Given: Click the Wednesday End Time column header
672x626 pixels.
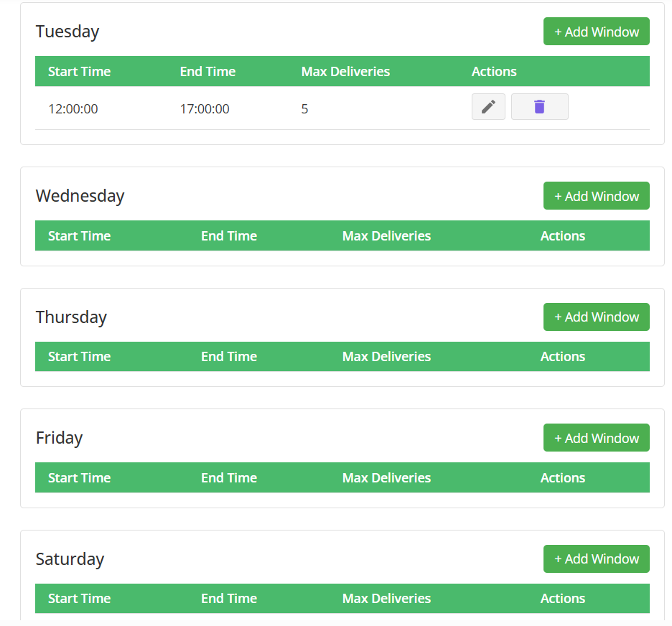Looking at the screenshot, I should (228, 236).
